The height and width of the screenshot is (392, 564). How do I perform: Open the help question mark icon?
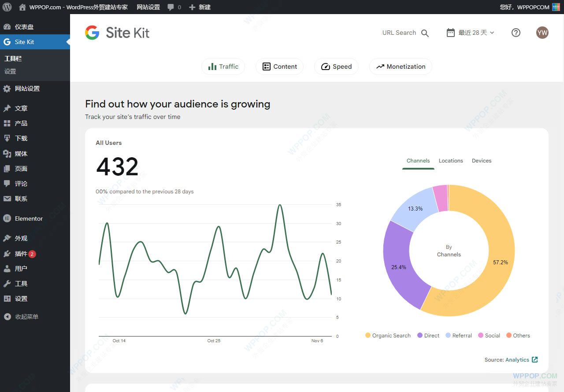516,33
